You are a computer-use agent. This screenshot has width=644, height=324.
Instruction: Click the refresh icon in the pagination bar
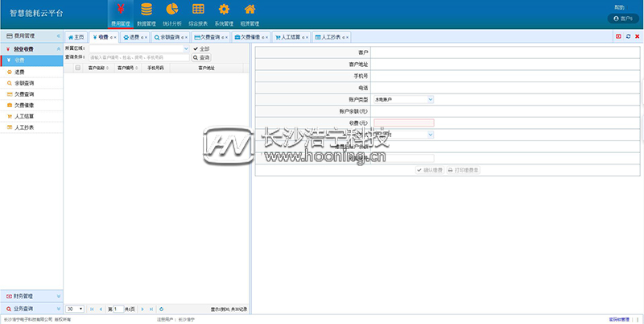point(162,309)
